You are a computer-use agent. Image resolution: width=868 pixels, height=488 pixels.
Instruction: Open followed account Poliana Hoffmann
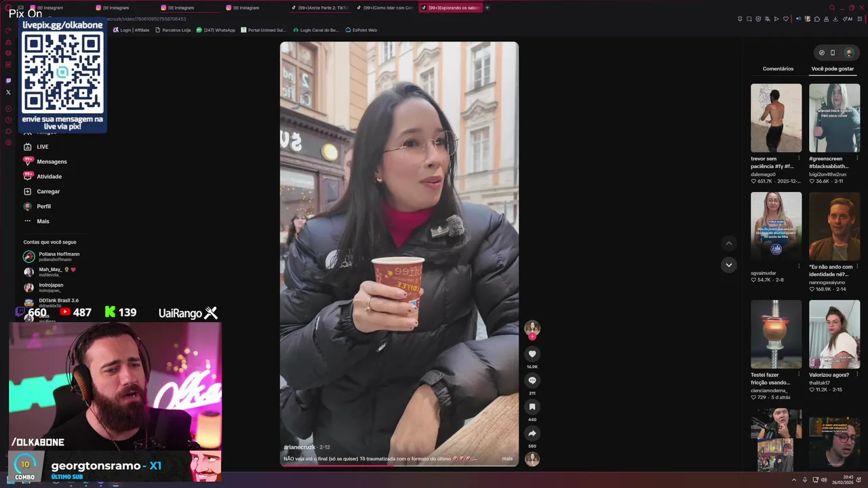[53, 256]
